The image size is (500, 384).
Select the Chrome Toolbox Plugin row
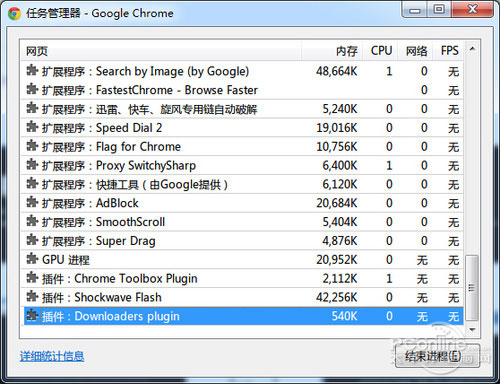tap(242, 278)
